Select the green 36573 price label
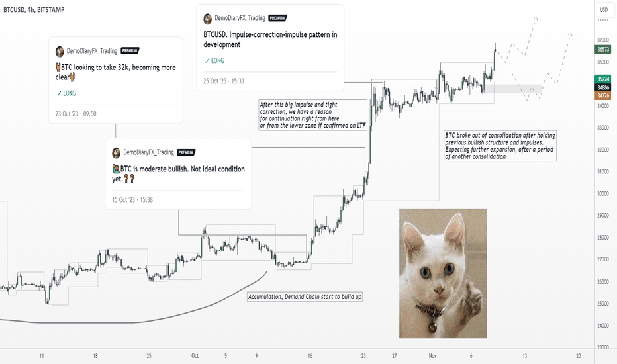The image size is (617, 364). (x=603, y=49)
